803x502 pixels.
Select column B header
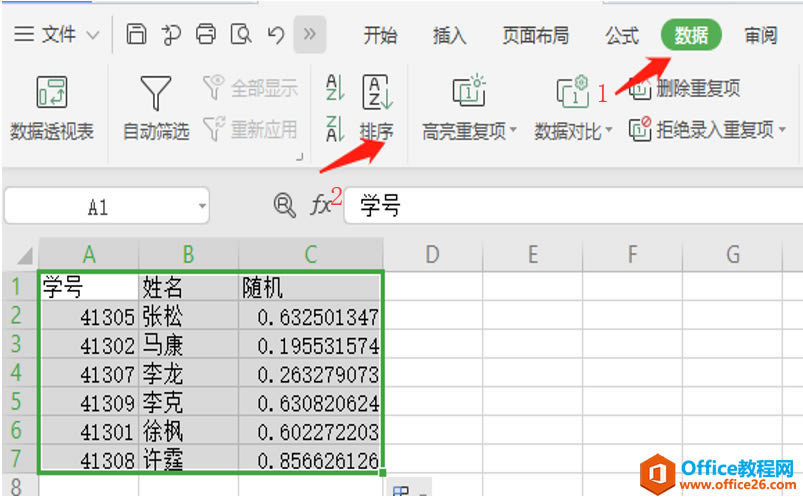[188, 254]
